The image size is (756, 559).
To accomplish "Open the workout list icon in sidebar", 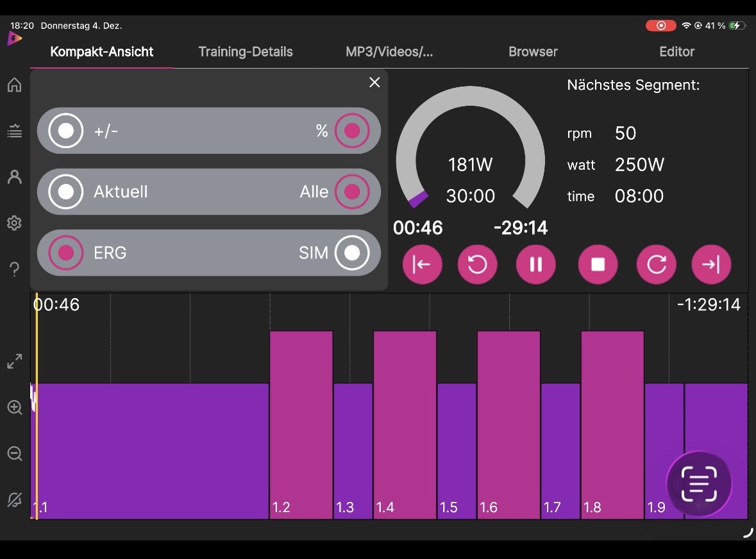I will (x=14, y=131).
